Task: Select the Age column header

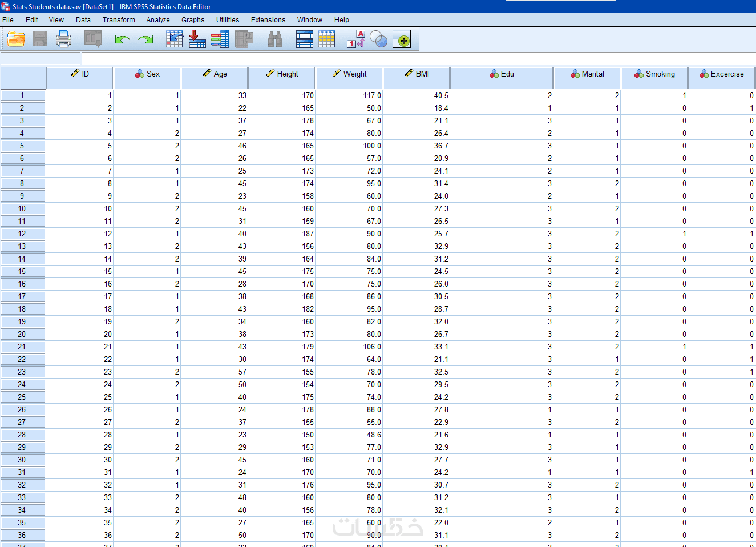Action: pyautogui.click(x=215, y=78)
